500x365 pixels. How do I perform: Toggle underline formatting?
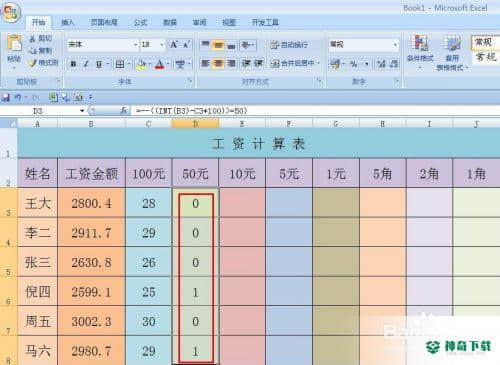point(99,64)
